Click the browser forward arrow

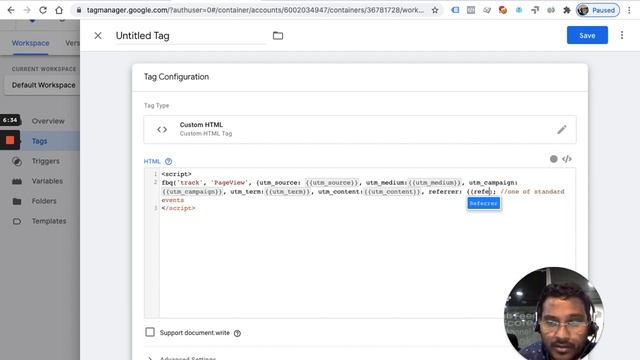pyautogui.click(x=27, y=10)
